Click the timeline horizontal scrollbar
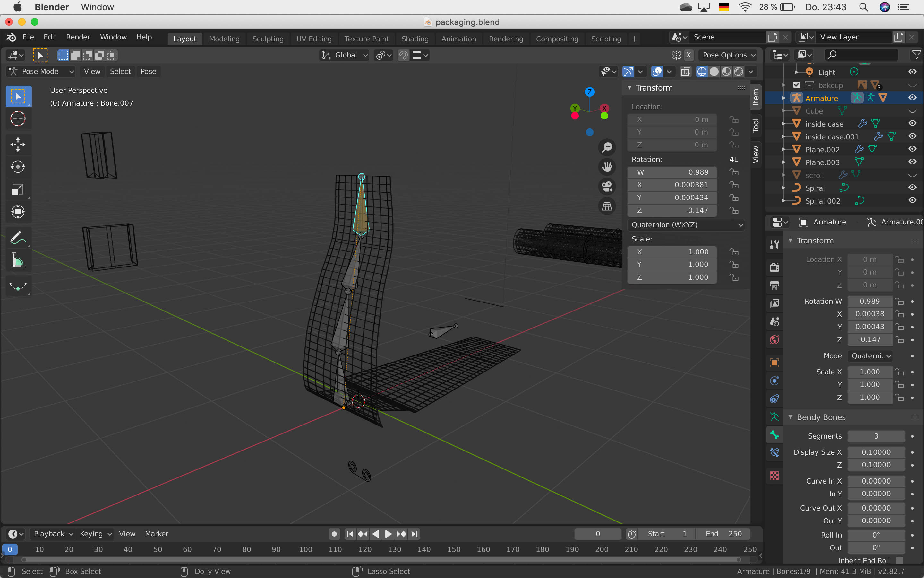 coord(381,560)
